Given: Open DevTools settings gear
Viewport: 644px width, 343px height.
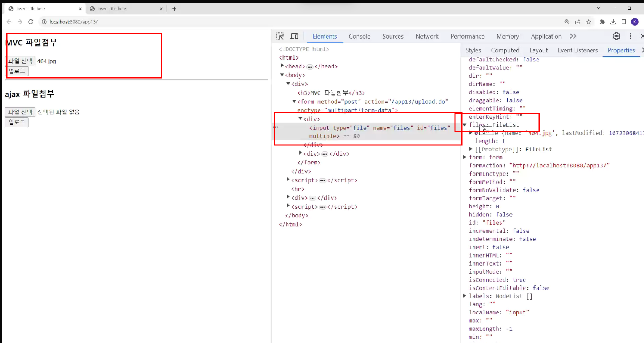Looking at the screenshot, I should click(x=617, y=36).
